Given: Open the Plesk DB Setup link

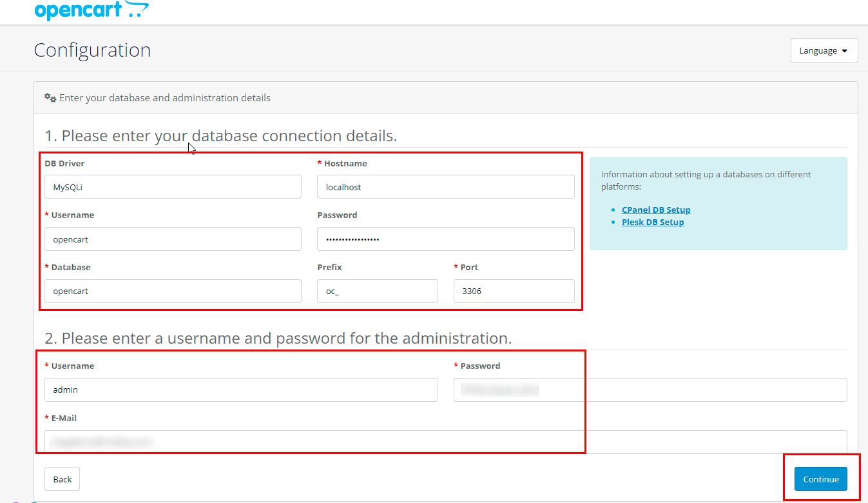Looking at the screenshot, I should 652,222.
